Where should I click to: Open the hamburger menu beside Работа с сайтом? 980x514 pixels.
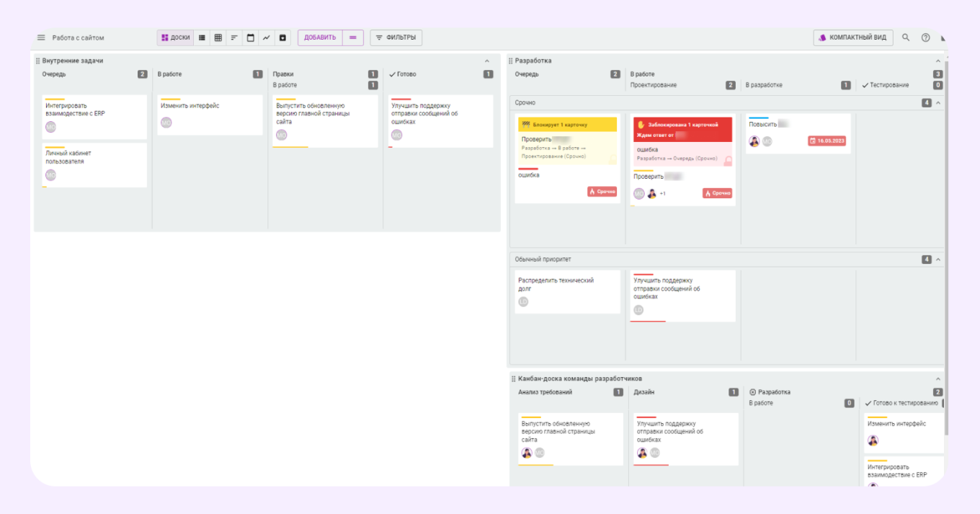click(x=41, y=37)
